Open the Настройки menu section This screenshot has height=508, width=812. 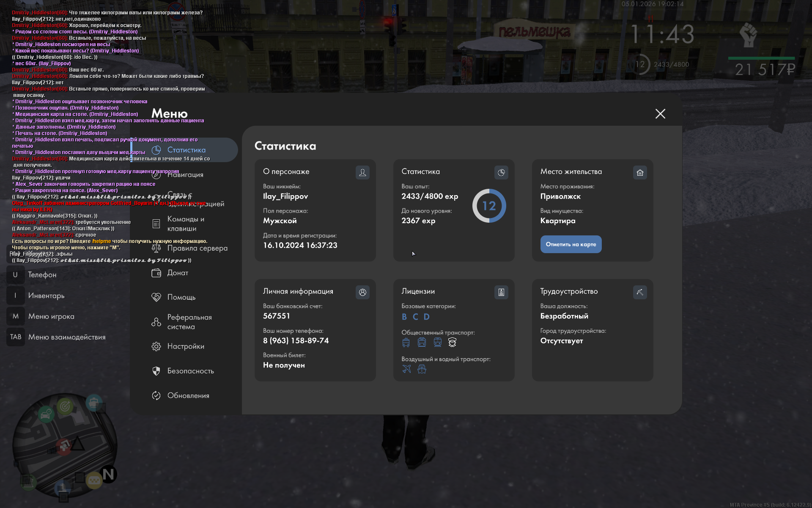tap(185, 346)
